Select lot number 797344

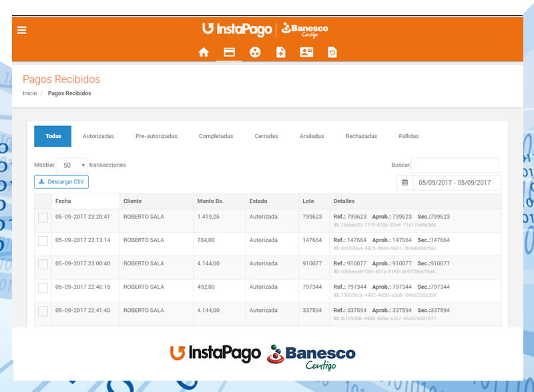pos(312,287)
